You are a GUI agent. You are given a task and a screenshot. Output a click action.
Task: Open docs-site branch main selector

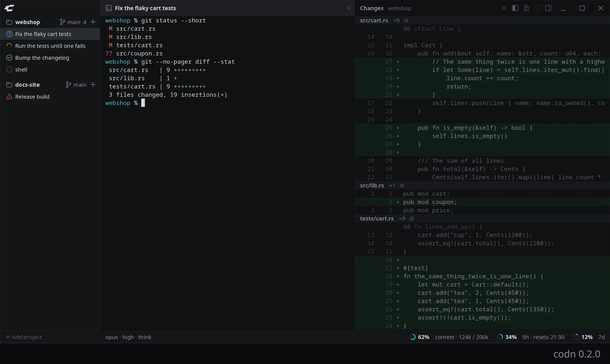pyautogui.click(x=76, y=85)
